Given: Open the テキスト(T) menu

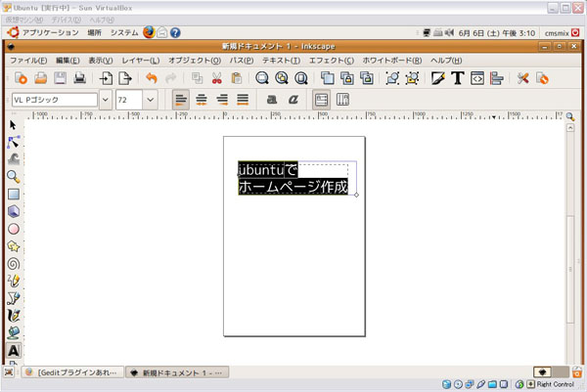Looking at the screenshot, I should (x=281, y=61).
